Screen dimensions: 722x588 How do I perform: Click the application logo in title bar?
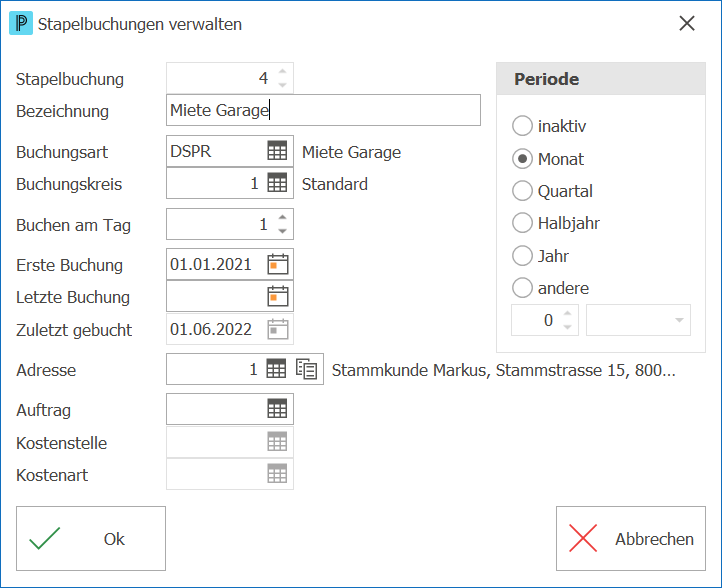click(21, 23)
